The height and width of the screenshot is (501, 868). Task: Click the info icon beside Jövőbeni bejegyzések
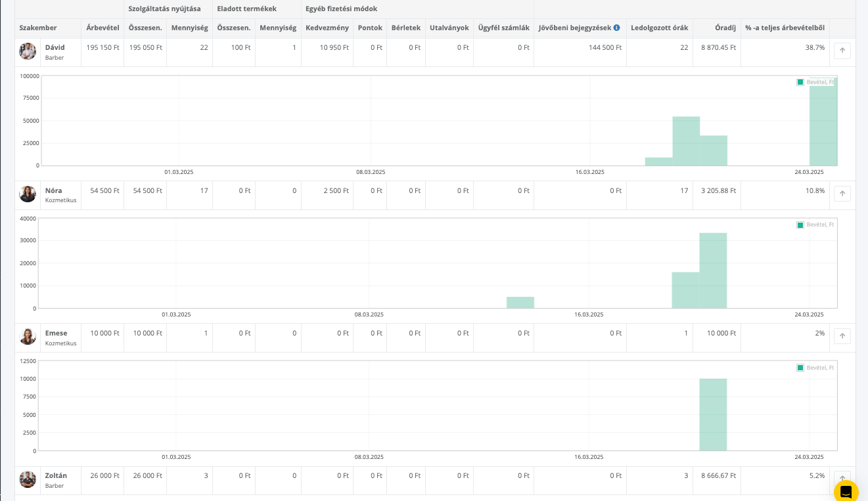click(x=616, y=28)
